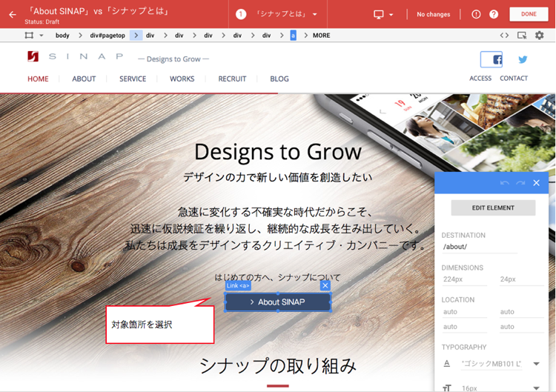Close the blue edit panel

pos(537,183)
